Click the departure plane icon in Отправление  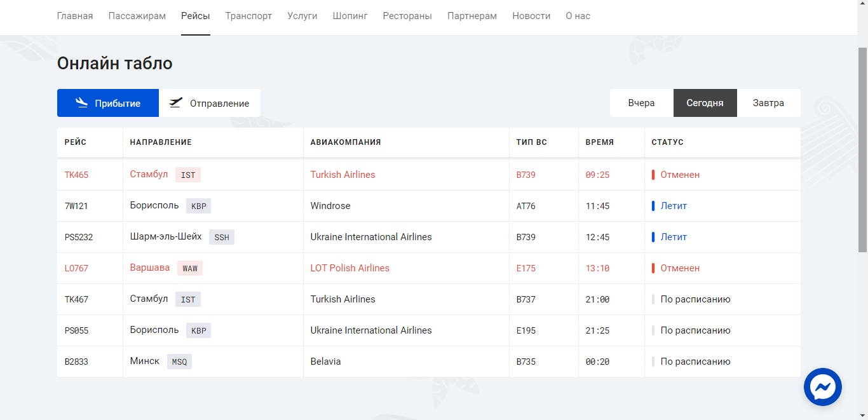coord(176,103)
